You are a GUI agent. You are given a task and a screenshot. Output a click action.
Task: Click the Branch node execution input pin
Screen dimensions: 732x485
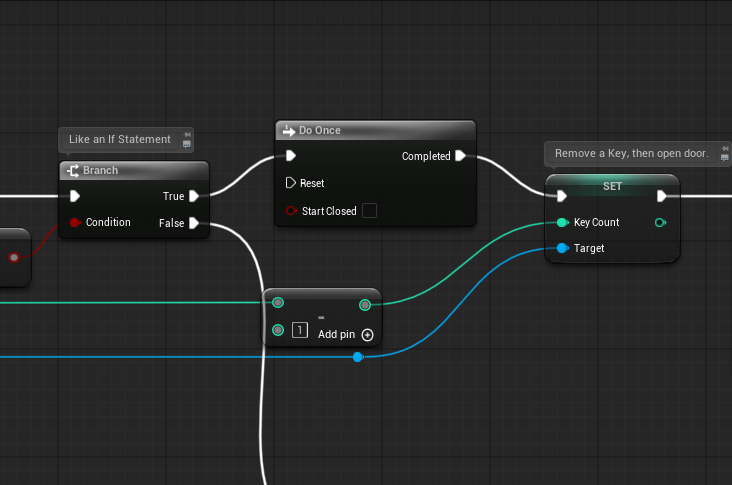tap(75, 196)
